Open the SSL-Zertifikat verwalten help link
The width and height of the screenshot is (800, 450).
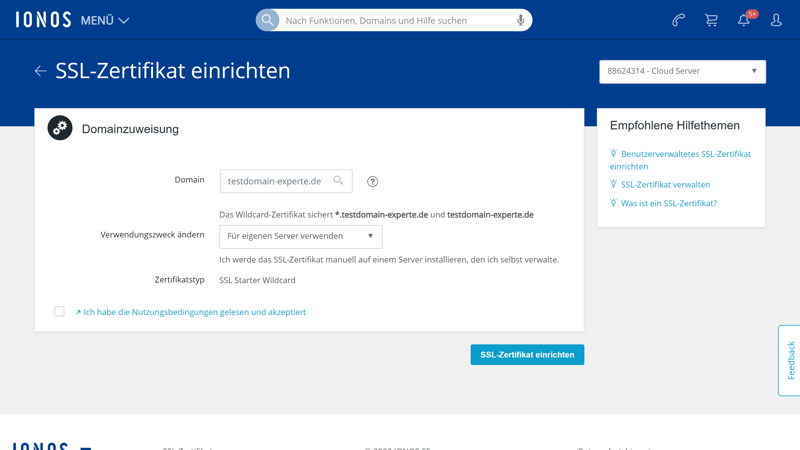coord(665,185)
